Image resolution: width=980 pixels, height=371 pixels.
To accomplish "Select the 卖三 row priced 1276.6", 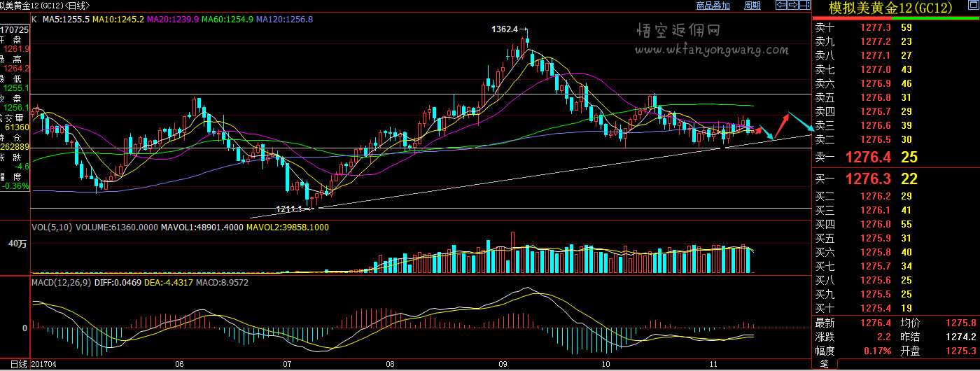I will 895,125.
